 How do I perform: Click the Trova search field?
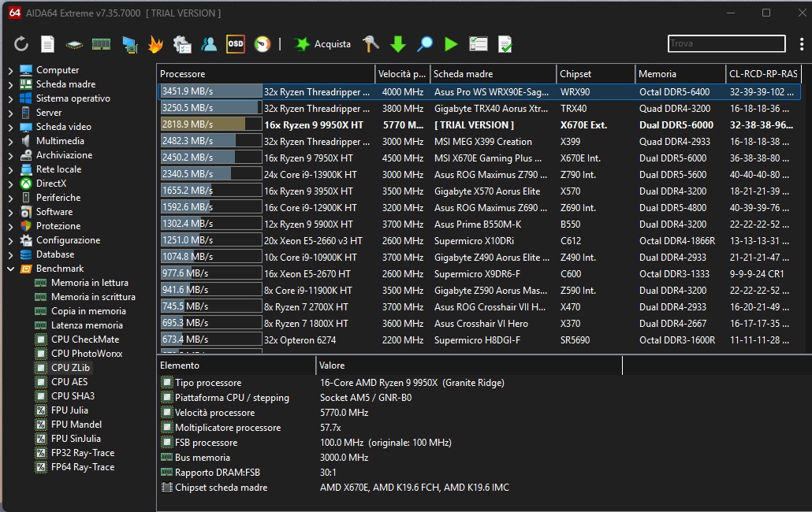coord(727,43)
